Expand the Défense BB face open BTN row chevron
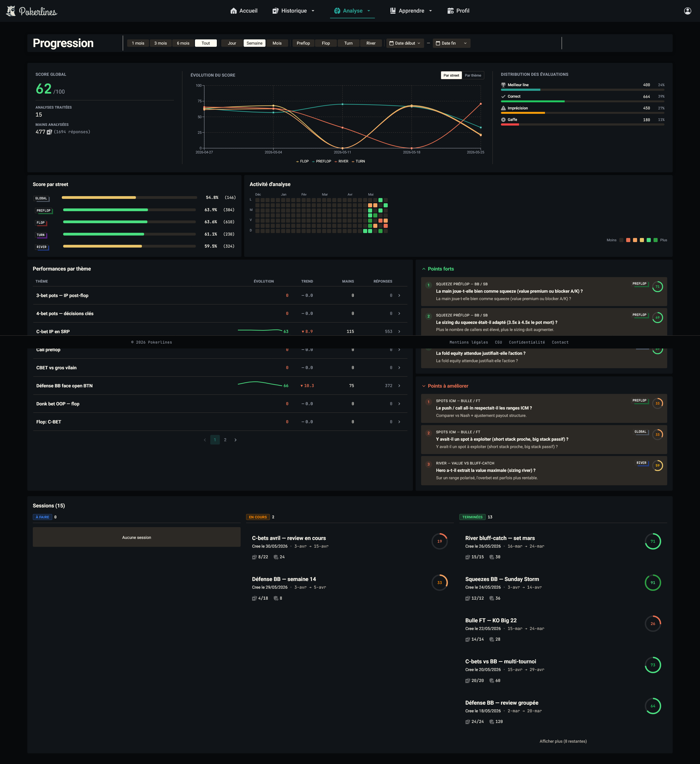700x764 pixels. [399, 386]
